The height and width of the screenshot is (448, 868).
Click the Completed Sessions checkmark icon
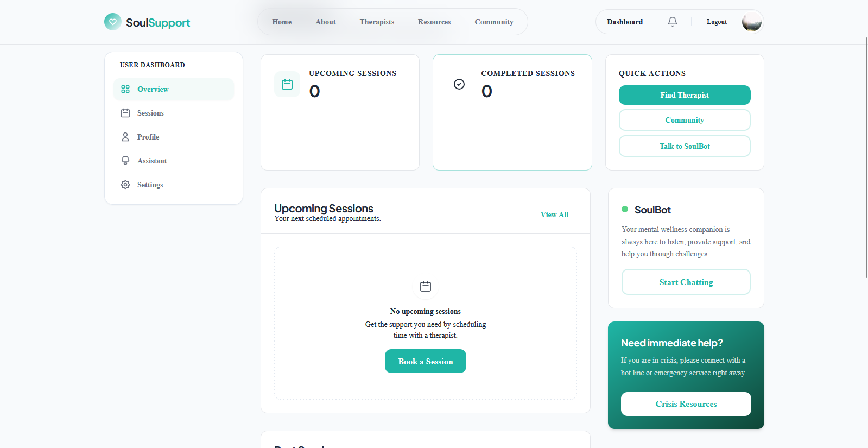[459, 84]
